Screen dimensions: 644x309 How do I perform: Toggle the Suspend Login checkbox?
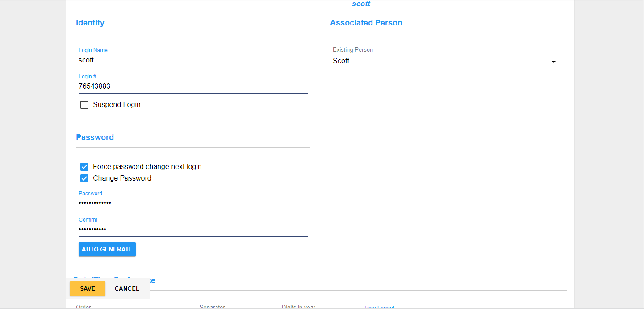coord(84,105)
